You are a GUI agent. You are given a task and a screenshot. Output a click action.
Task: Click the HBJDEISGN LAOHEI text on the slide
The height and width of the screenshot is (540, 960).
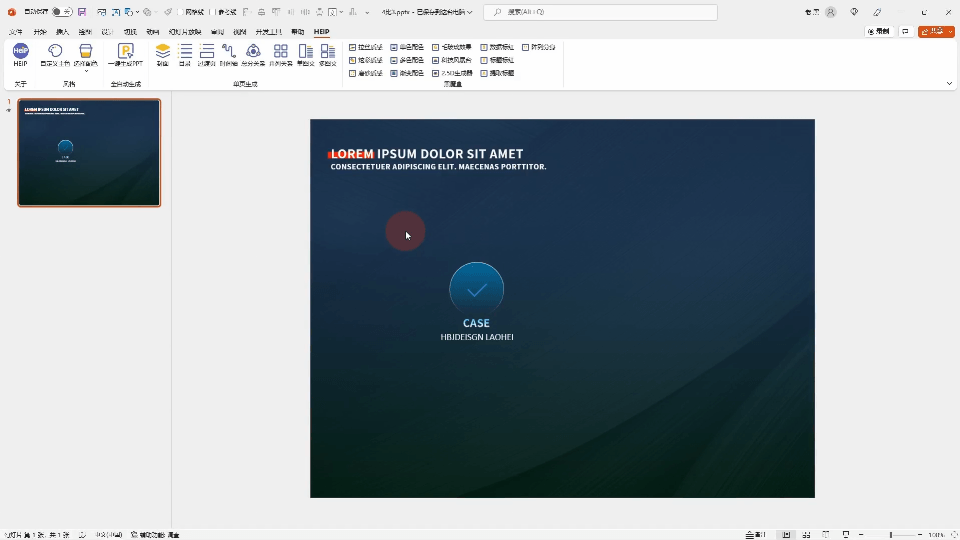pos(477,337)
